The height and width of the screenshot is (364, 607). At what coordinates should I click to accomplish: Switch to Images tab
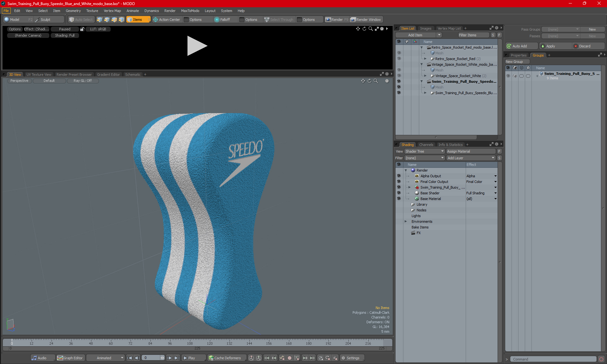click(426, 28)
